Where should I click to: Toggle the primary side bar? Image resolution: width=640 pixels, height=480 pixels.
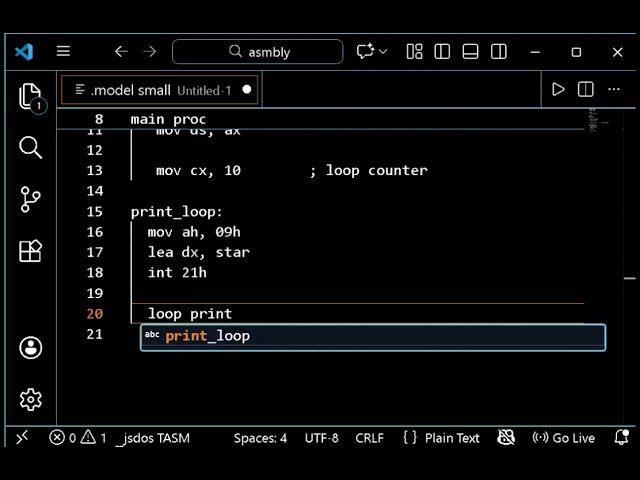pyautogui.click(x=442, y=52)
